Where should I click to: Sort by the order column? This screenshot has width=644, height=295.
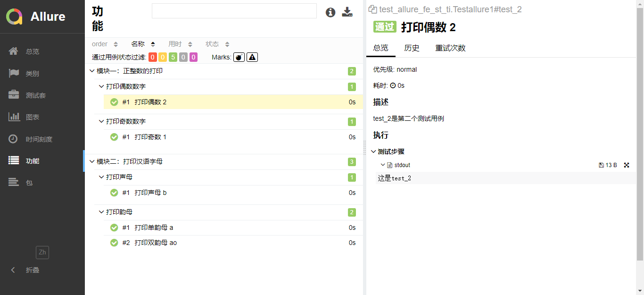pyautogui.click(x=105, y=44)
